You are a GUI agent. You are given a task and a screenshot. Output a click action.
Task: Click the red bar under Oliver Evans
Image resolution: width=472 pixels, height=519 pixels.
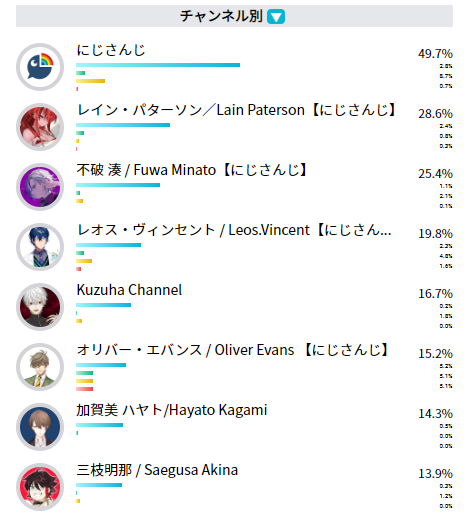coord(84,389)
